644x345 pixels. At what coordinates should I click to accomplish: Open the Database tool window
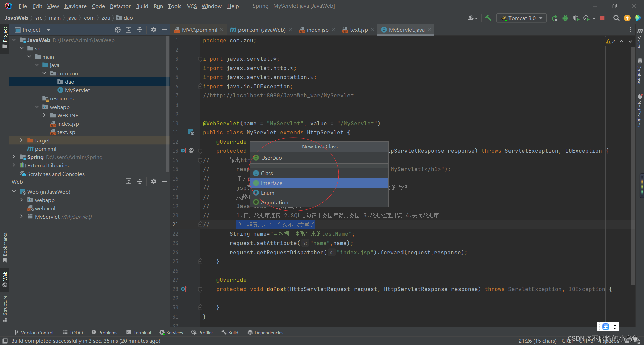click(x=640, y=71)
